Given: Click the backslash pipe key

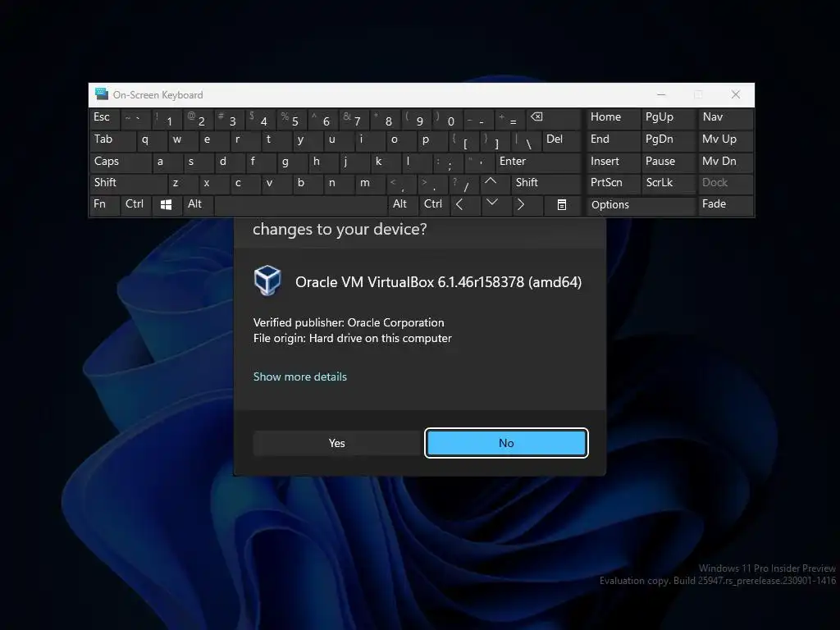Looking at the screenshot, I should point(524,139).
